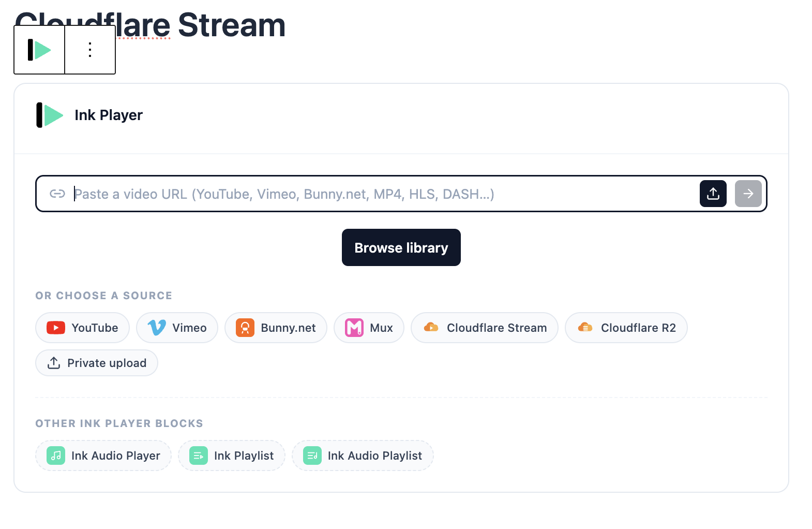This screenshot has width=812, height=529.
Task: Switch to Ink Playlist block
Action: 232,455
